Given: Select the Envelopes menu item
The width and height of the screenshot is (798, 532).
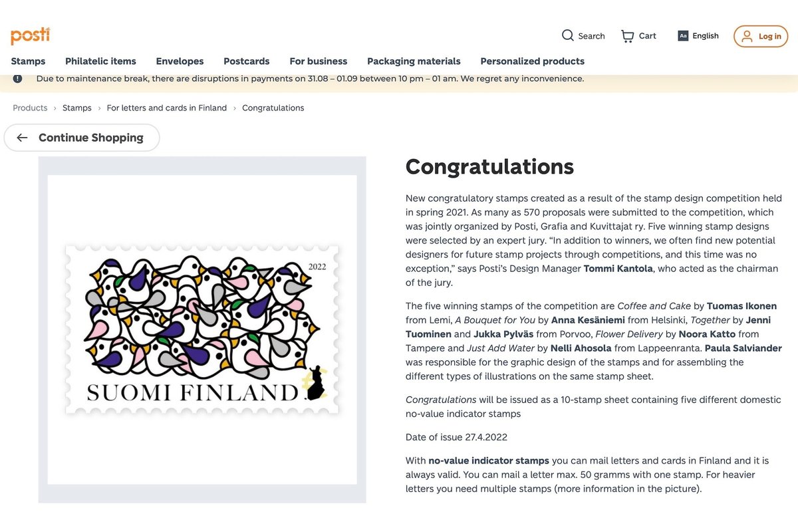Looking at the screenshot, I should 180,61.
